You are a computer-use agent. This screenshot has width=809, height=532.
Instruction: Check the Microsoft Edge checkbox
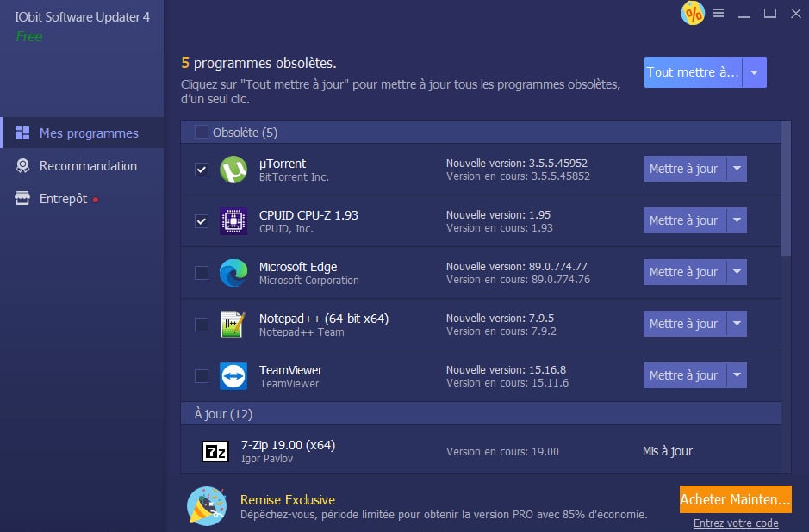tap(202, 273)
